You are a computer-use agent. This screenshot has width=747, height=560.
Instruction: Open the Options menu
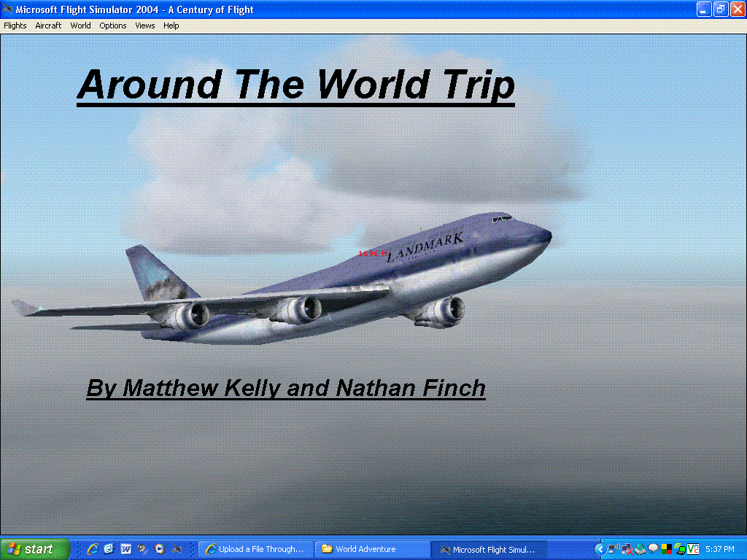(113, 26)
